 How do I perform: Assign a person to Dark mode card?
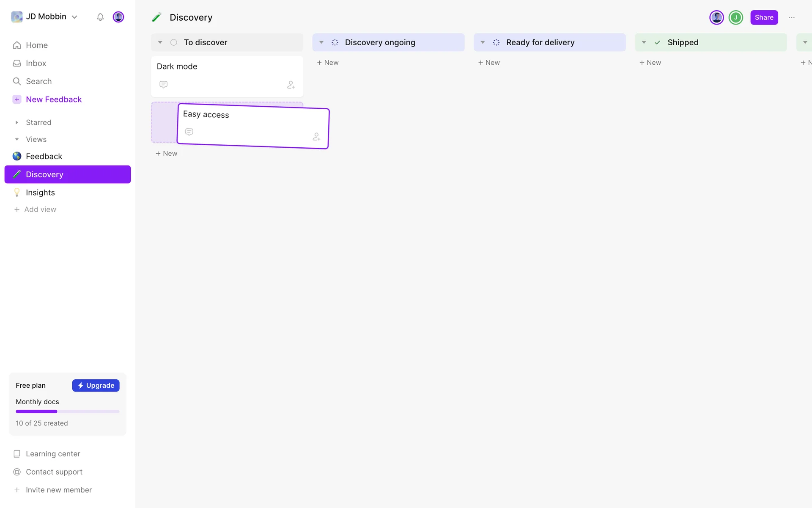pyautogui.click(x=291, y=85)
